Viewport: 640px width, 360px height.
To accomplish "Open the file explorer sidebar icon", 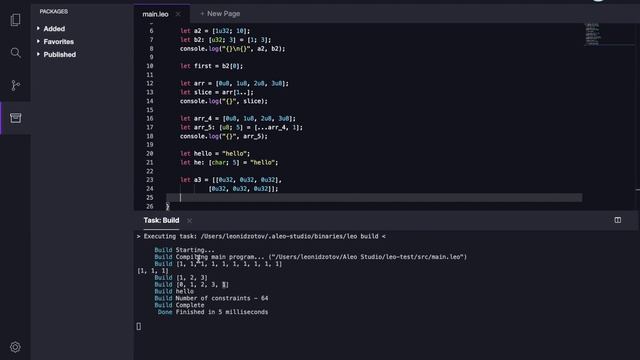I will pos(16,20).
